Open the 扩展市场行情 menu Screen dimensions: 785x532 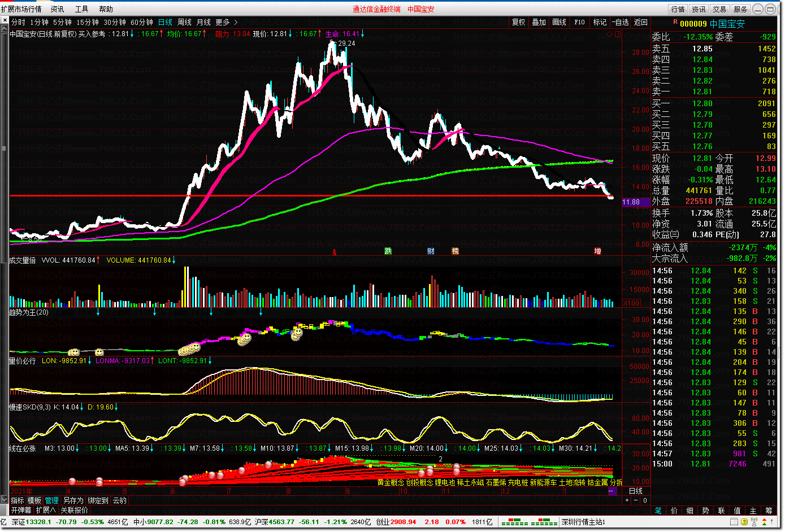coord(21,9)
